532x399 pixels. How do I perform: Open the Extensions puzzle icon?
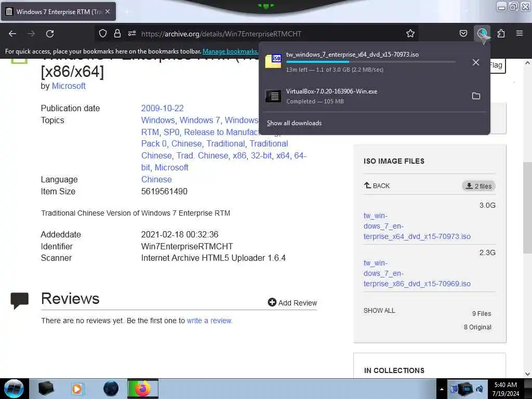tap(501, 33)
